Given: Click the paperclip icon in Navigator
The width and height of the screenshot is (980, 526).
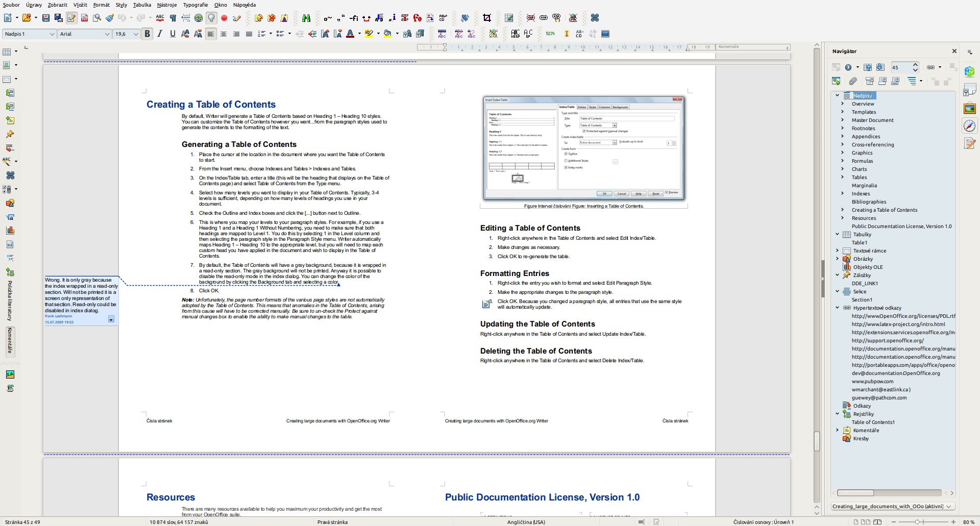Looking at the screenshot, I should coord(853,81).
